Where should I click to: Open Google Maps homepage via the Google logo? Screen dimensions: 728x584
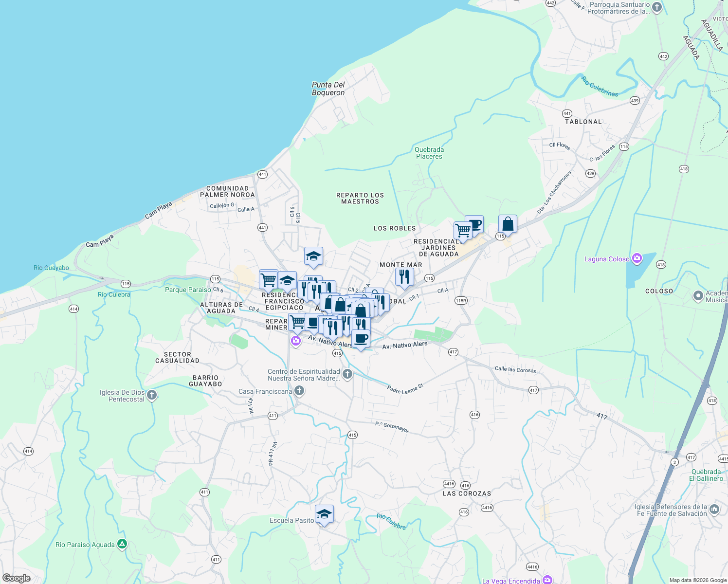point(16,579)
